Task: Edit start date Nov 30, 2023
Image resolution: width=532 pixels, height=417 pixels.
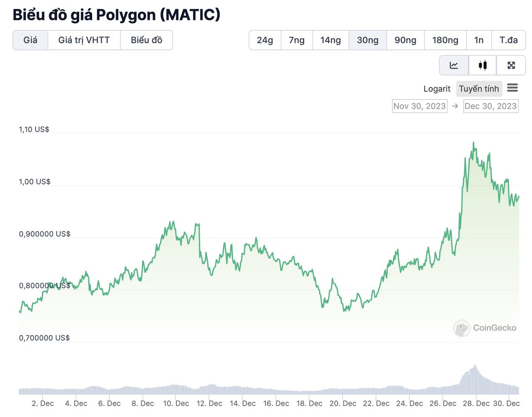Action: point(419,106)
